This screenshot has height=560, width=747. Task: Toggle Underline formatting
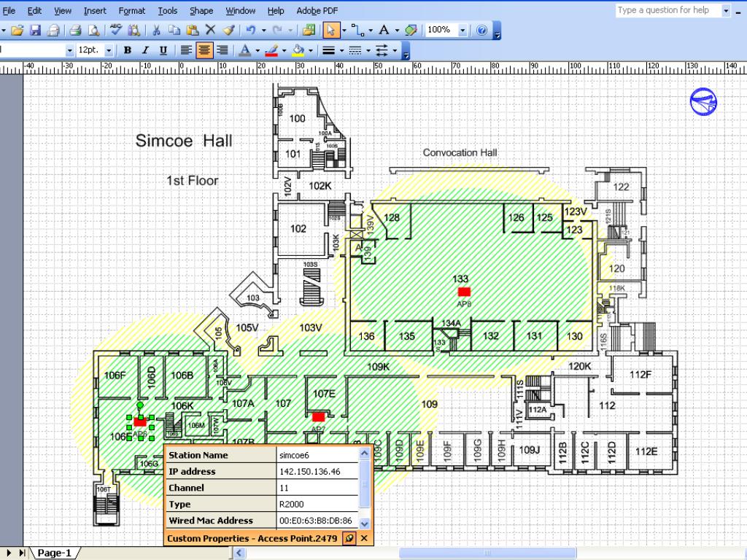(x=163, y=50)
